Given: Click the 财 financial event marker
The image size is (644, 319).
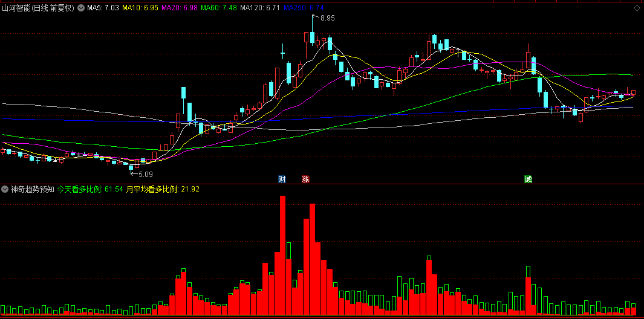Looking at the screenshot, I should [282, 179].
